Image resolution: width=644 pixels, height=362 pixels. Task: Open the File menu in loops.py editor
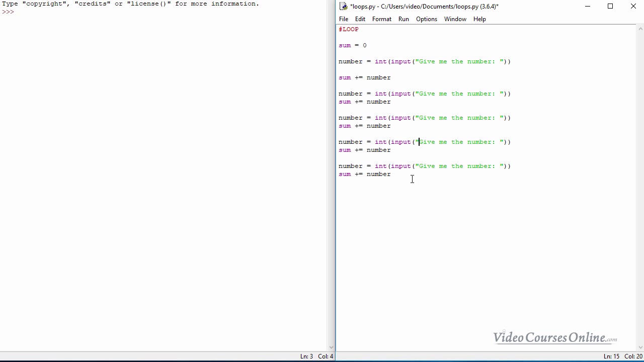point(344,19)
